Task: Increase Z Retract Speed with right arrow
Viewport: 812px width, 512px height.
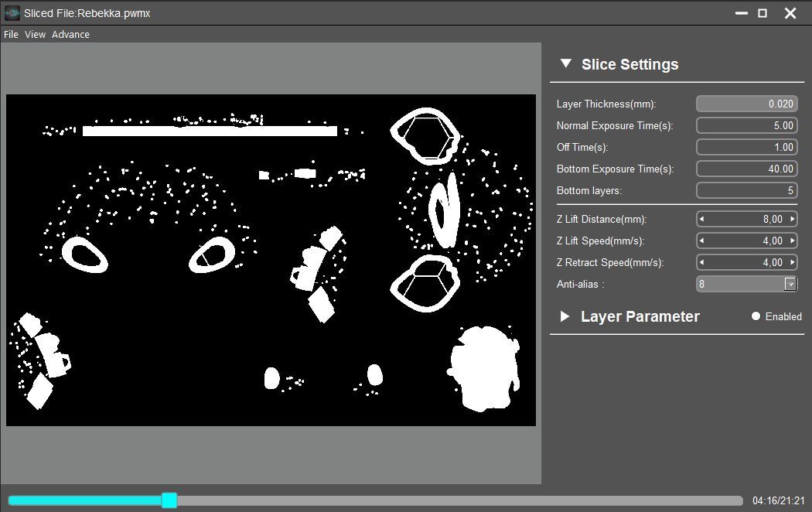Action: (792, 262)
